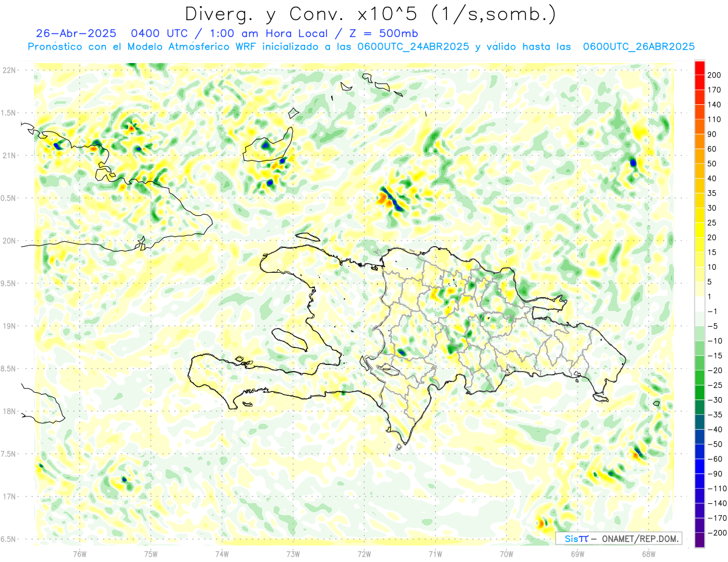Click the '72W' longitude label
Image resolution: width=728 pixels, height=562 pixels.
click(x=364, y=554)
